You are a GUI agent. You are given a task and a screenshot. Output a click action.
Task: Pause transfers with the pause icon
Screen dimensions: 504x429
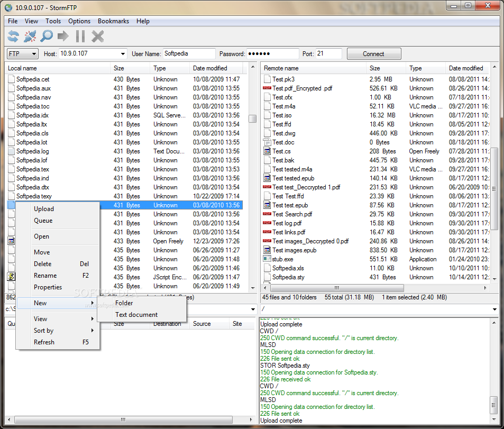click(80, 36)
